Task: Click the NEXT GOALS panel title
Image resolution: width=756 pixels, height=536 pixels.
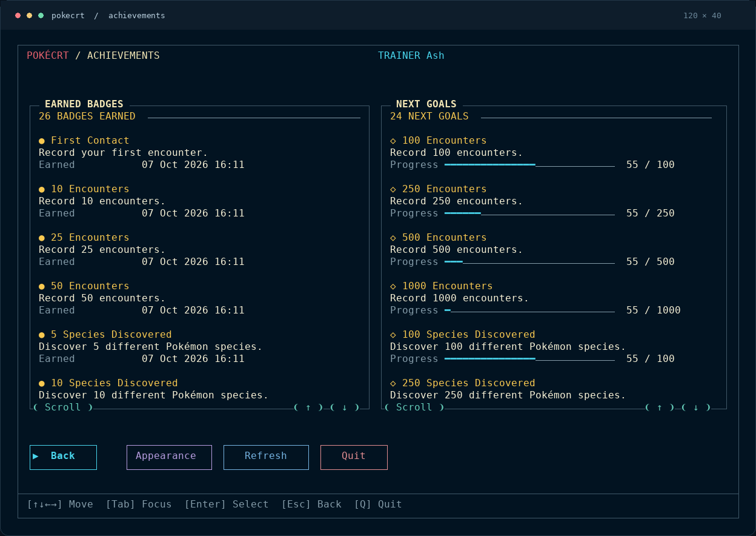Action: tap(426, 104)
